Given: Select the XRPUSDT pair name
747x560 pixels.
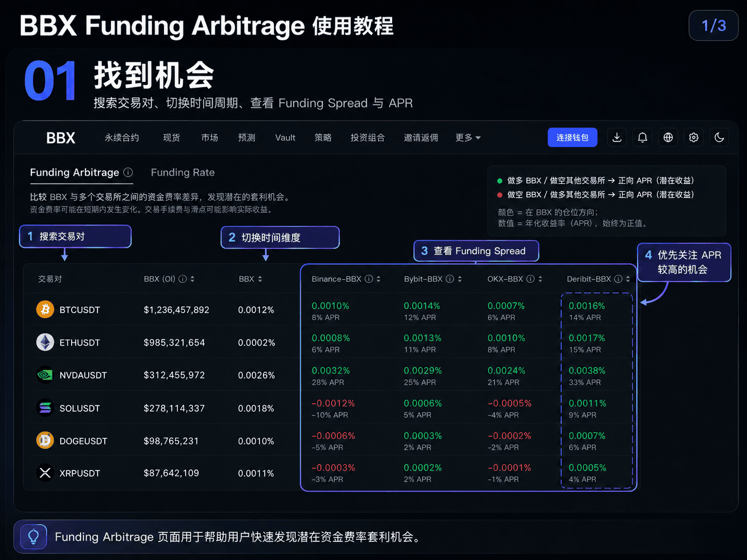Looking at the screenshot, I should [79, 473].
